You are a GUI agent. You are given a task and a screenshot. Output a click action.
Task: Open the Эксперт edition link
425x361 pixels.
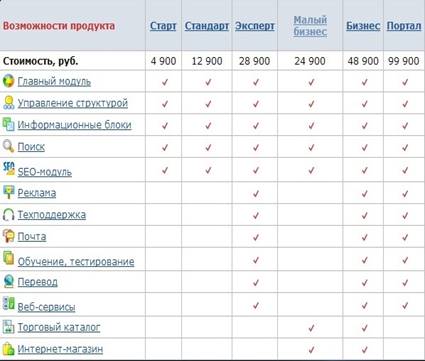pyautogui.click(x=255, y=26)
